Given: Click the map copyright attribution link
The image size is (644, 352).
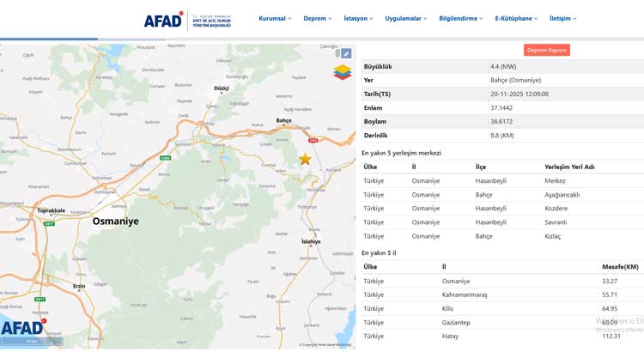Looking at the screenshot, I should (325, 345).
